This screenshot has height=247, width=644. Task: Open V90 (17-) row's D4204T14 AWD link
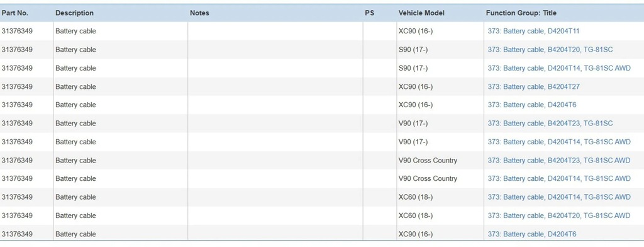(558, 142)
